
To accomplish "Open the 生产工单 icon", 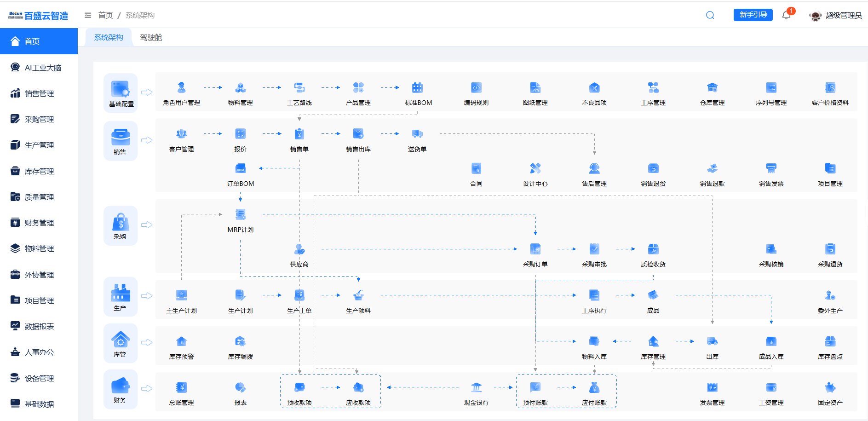I will tap(299, 295).
